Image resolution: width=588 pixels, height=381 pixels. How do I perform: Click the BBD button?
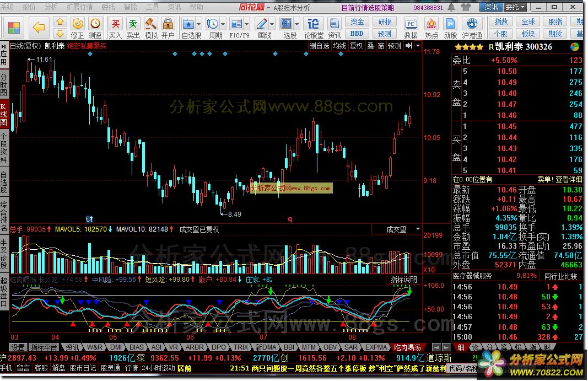click(x=357, y=34)
